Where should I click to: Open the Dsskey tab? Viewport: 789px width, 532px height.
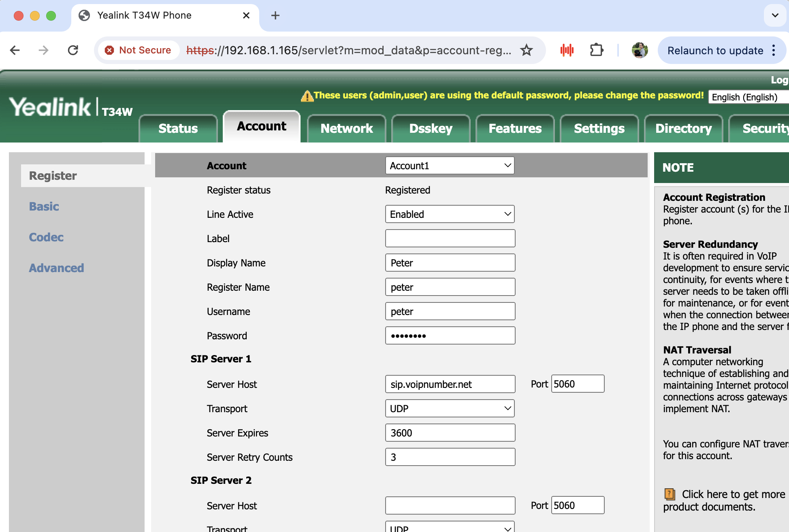(431, 128)
